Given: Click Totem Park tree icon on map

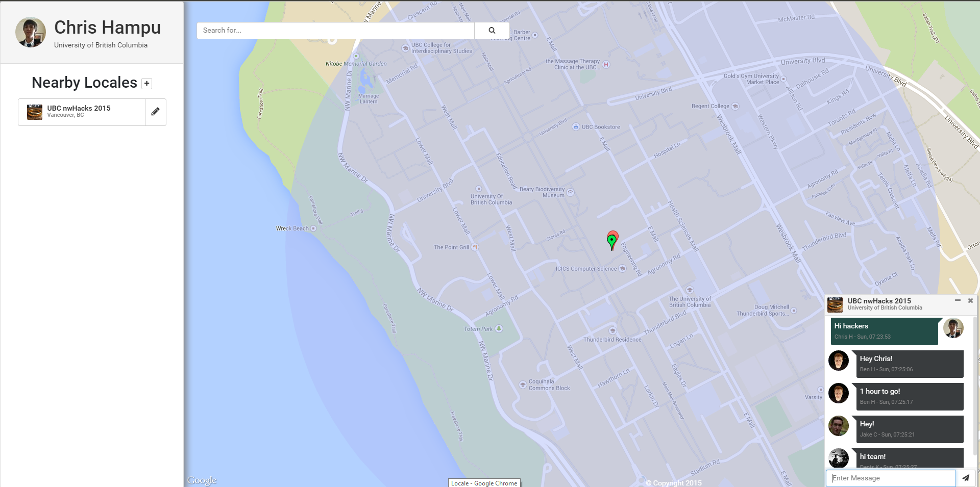Looking at the screenshot, I should coord(499,328).
